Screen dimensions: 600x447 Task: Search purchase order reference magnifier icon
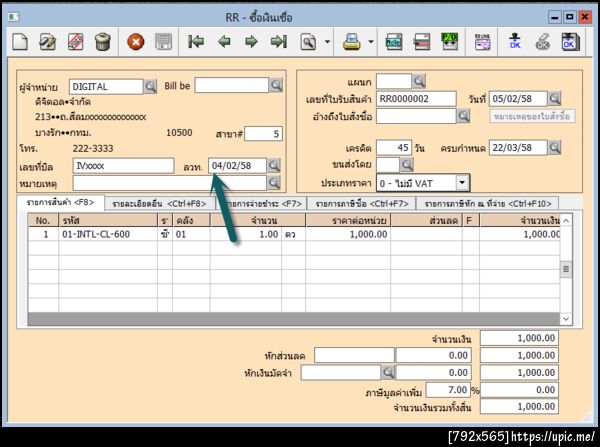pos(463,116)
